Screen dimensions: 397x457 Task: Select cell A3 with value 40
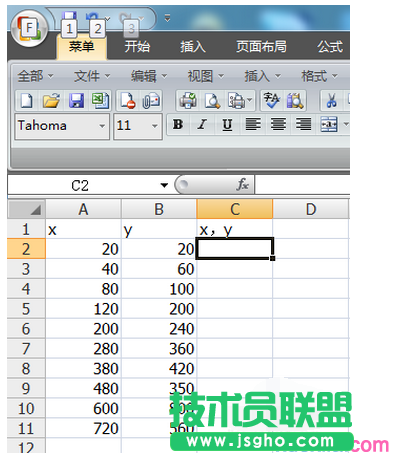click(x=83, y=269)
